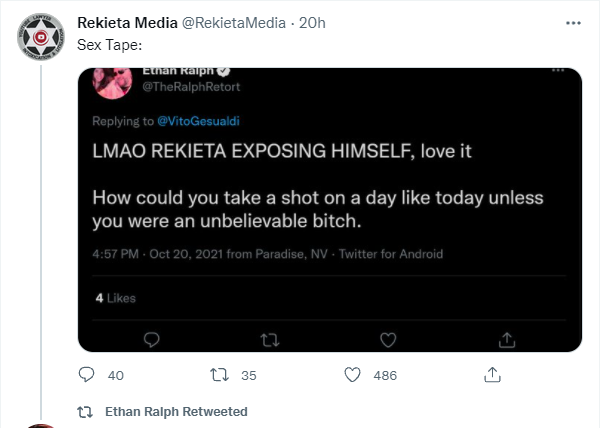Click the 20h timestamp
Screen dimensions: 600x428
pos(312,23)
